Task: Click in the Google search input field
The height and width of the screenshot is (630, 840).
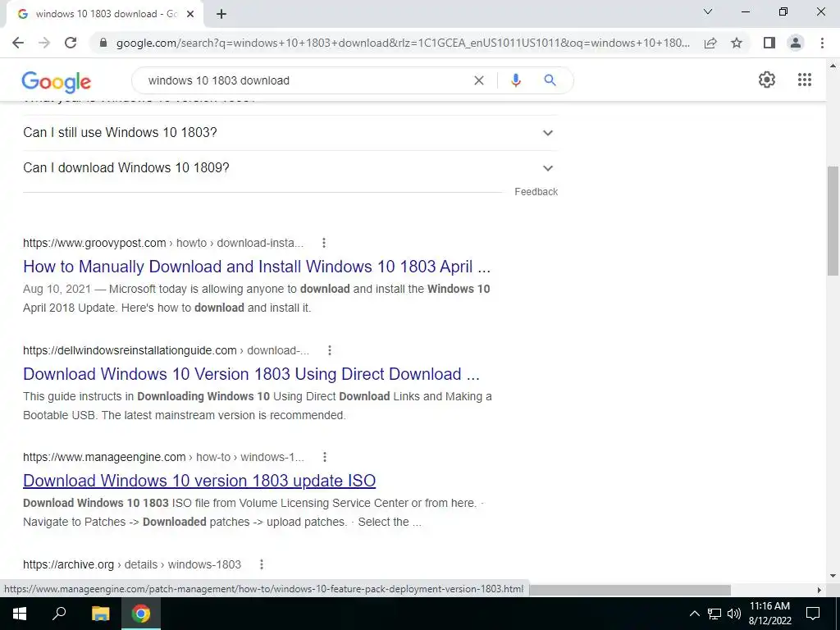Action: (x=305, y=80)
